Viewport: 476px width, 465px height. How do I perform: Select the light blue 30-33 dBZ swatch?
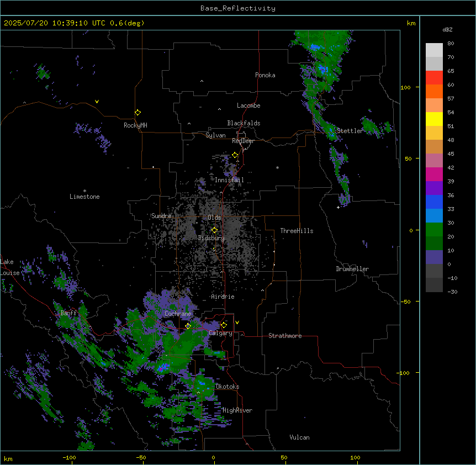tap(434, 216)
